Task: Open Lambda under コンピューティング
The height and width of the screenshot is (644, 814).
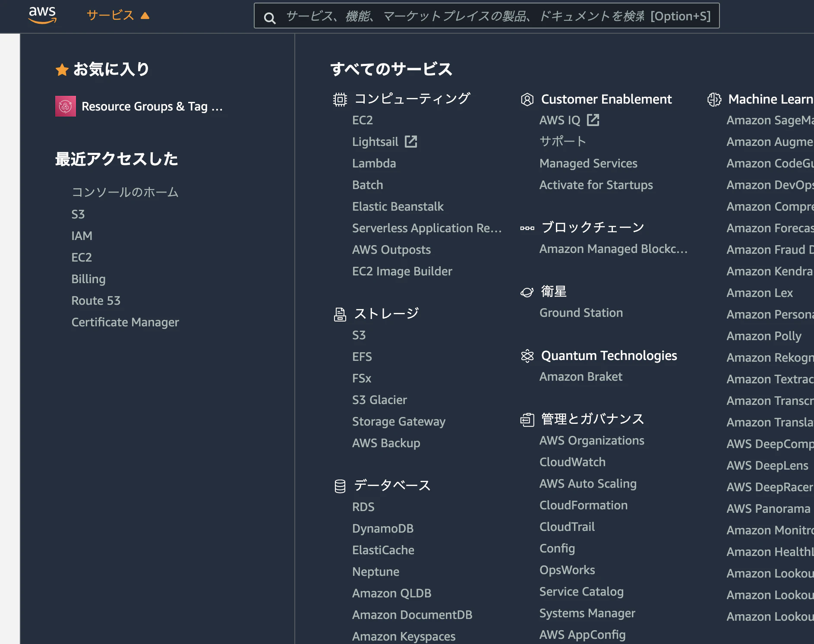Action: tap(374, 163)
